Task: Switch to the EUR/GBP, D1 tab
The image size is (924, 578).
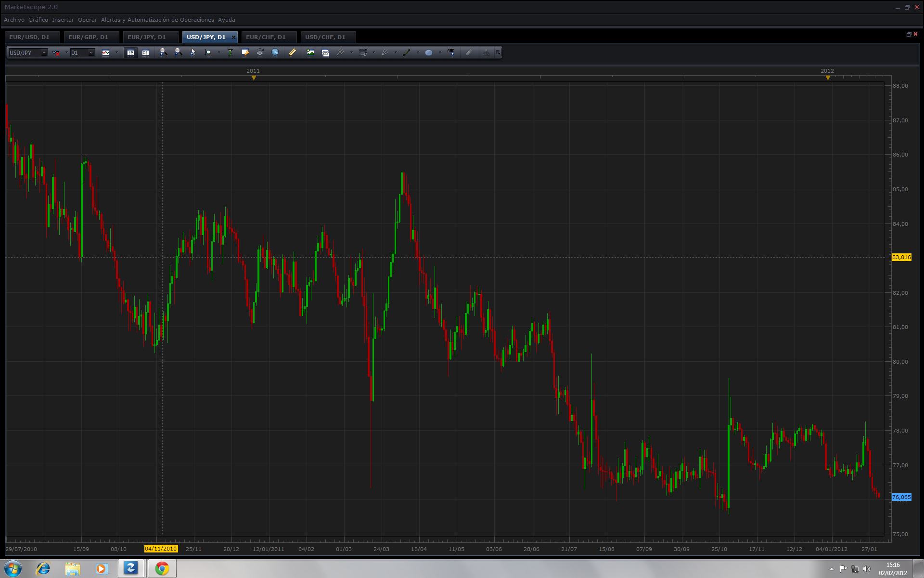Action: click(88, 37)
